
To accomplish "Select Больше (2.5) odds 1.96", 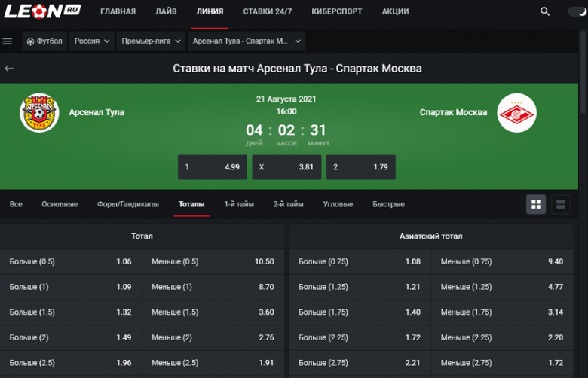I will pos(71,361).
